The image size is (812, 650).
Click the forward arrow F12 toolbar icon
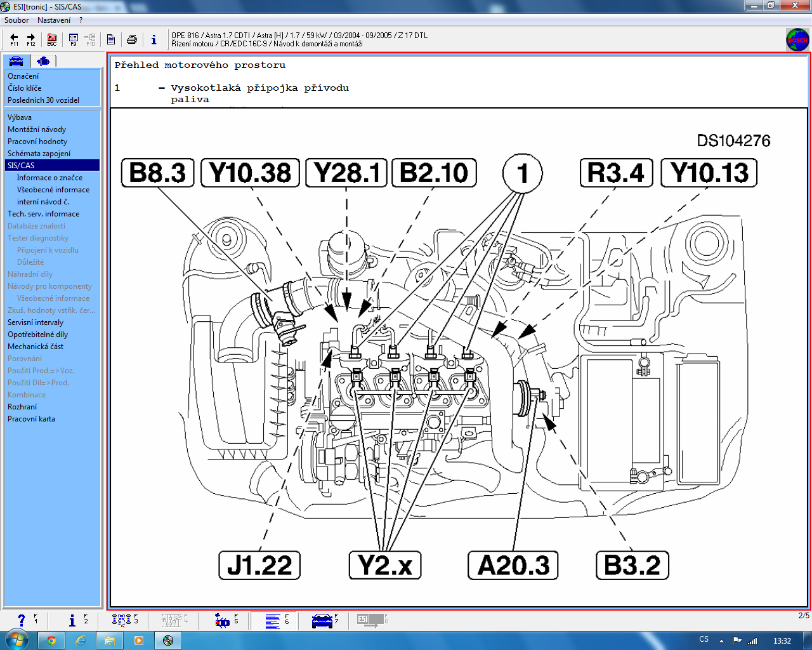tap(30, 39)
